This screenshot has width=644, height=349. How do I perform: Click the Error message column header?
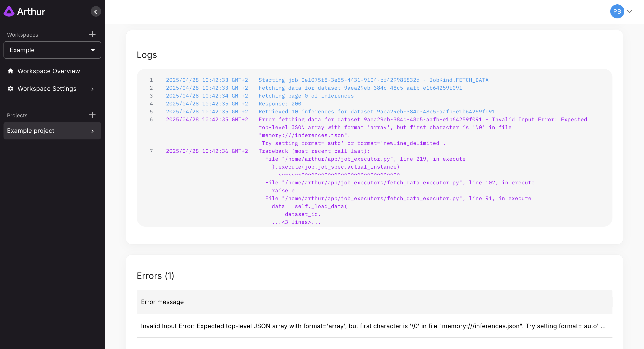(162, 302)
